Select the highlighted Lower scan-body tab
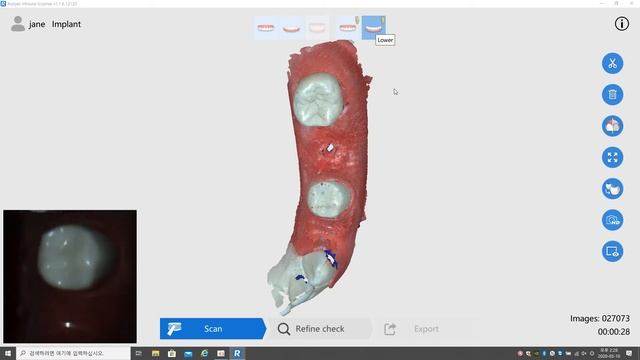640x360 pixels. (x=373, y=28)
